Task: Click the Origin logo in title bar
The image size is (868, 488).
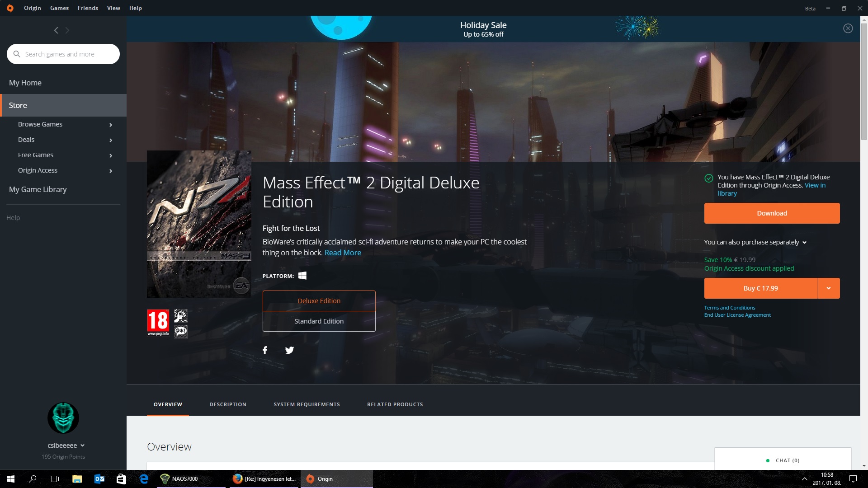Action: (x=10, y=8)
